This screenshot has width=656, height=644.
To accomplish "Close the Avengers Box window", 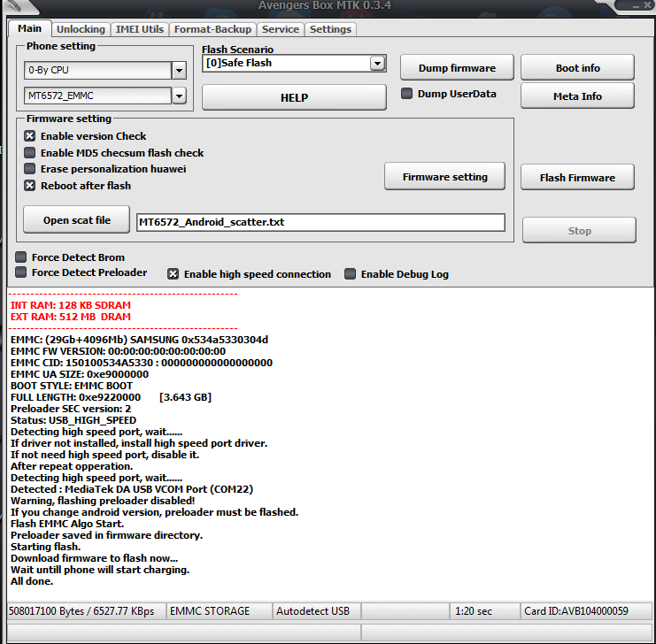I will [x=647, y=6].
